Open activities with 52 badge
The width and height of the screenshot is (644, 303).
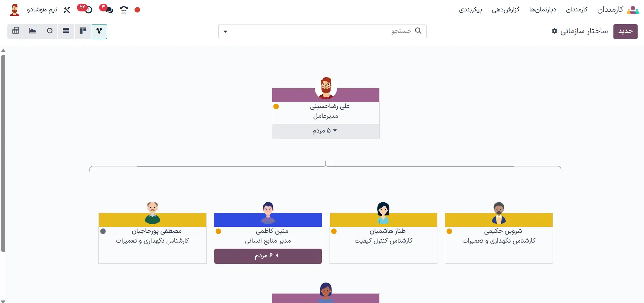pyautogui.click(x=86, y=9)
